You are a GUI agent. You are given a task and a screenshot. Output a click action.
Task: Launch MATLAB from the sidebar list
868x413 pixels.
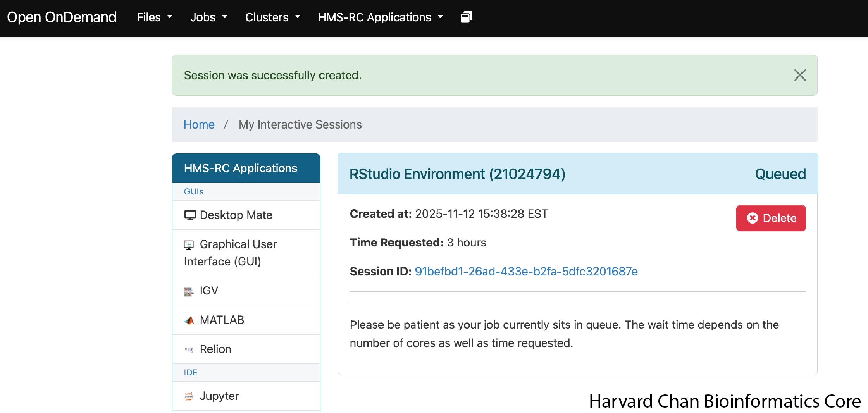pos(222,320)
